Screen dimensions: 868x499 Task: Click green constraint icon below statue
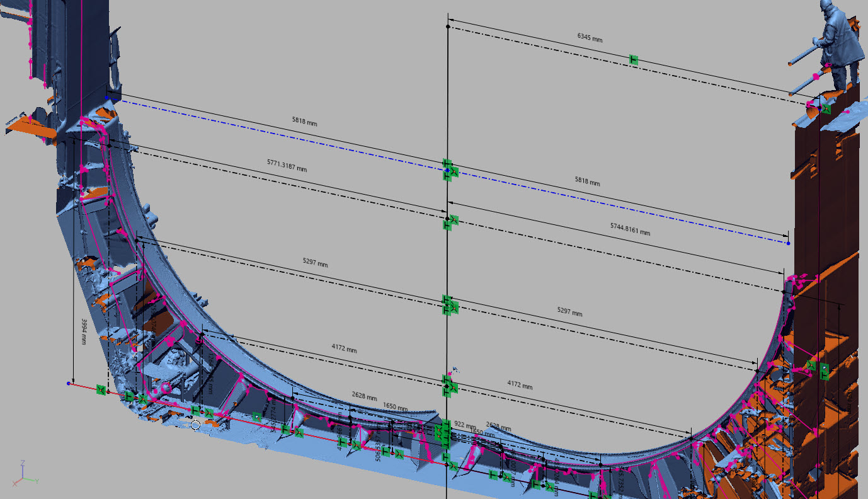point(826,108)
